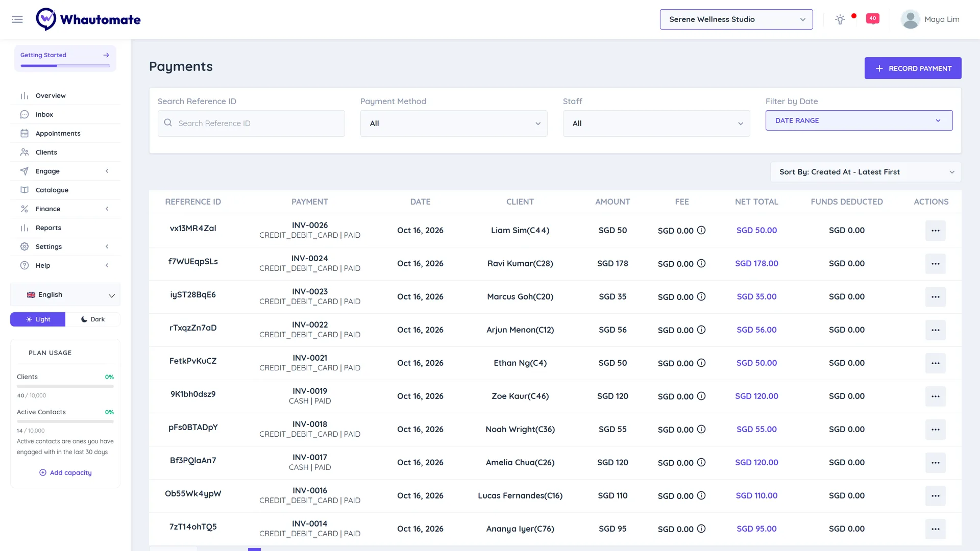Open Reports from the sidebar
Image resolution: width=980 pixels, height=551 pixels.
(x=65, y=228)
